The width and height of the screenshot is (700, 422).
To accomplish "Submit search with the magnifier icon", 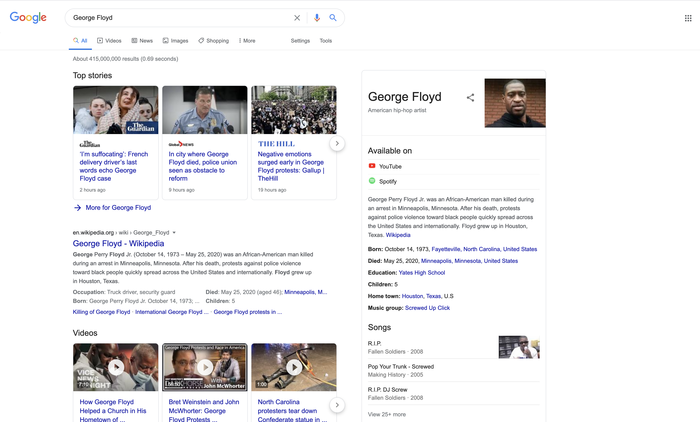I will (x=333, y=18).
